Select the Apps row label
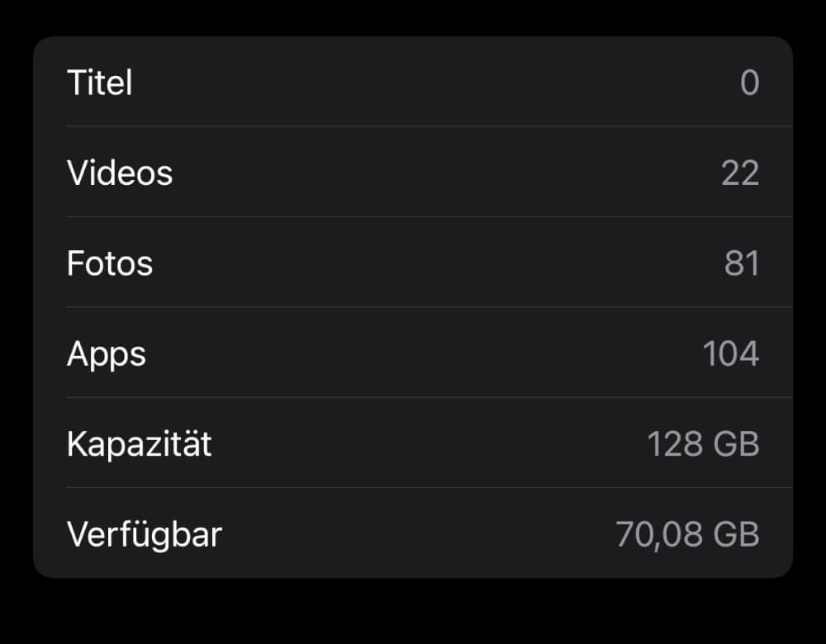This screenshot has width=826, height=644. point(106,355)
